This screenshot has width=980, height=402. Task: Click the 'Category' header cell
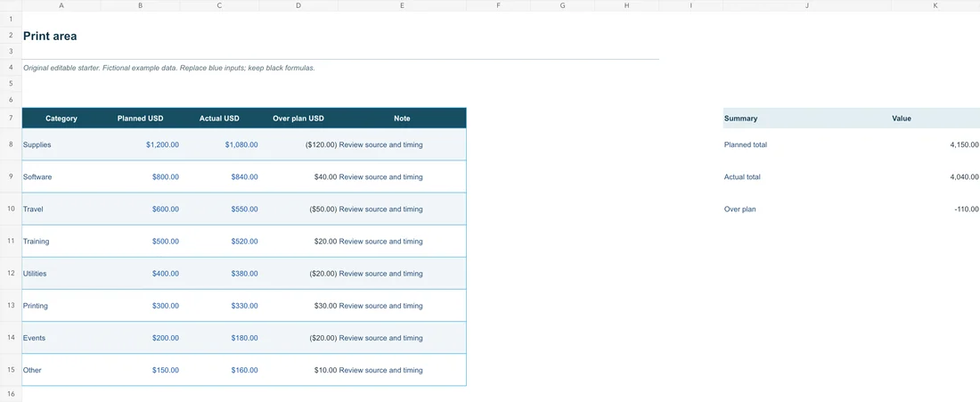click(x=61, y=119)
